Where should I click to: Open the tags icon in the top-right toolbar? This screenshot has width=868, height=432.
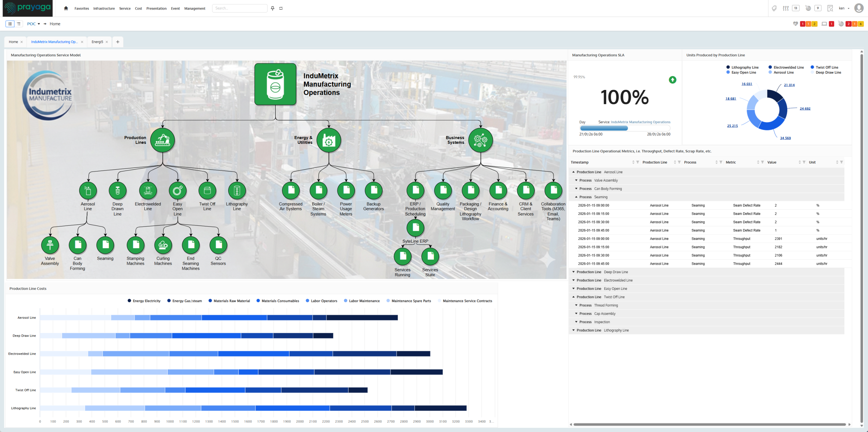click(x=774, y=8)
